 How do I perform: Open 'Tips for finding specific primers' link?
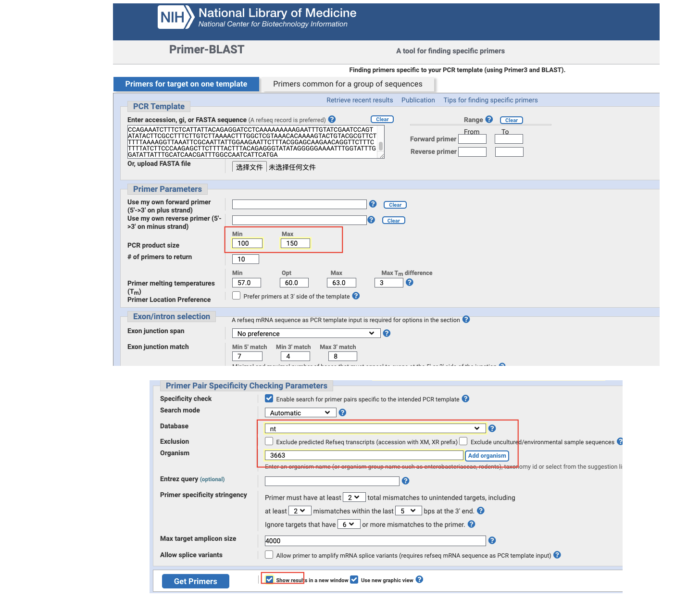click(x=490, y=100)
